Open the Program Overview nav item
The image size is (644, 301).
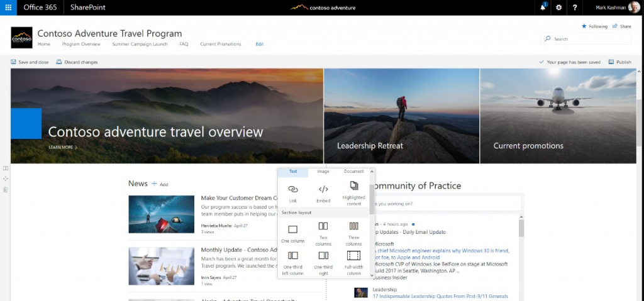coord(81,45)
